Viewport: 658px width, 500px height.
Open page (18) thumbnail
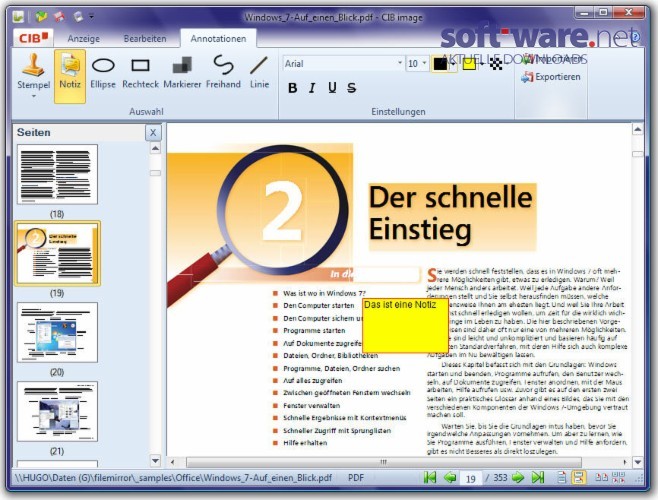pyautogui.click(x=57, y=174)
